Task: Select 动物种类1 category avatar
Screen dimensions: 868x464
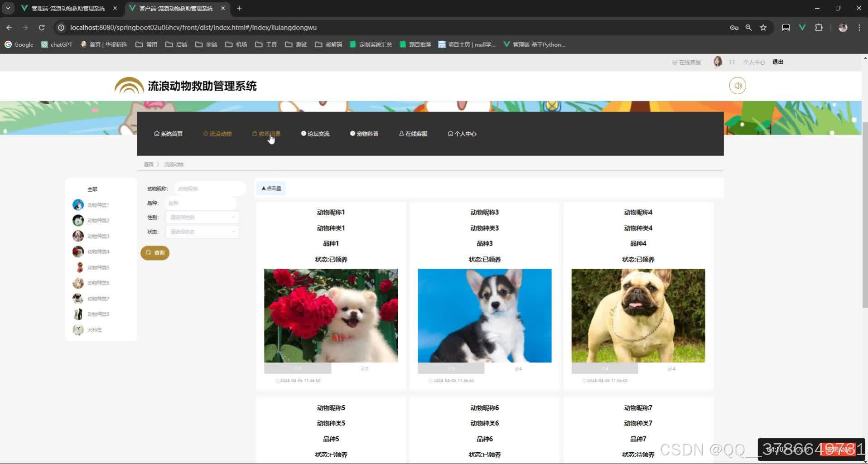Action: click(78, 205)
